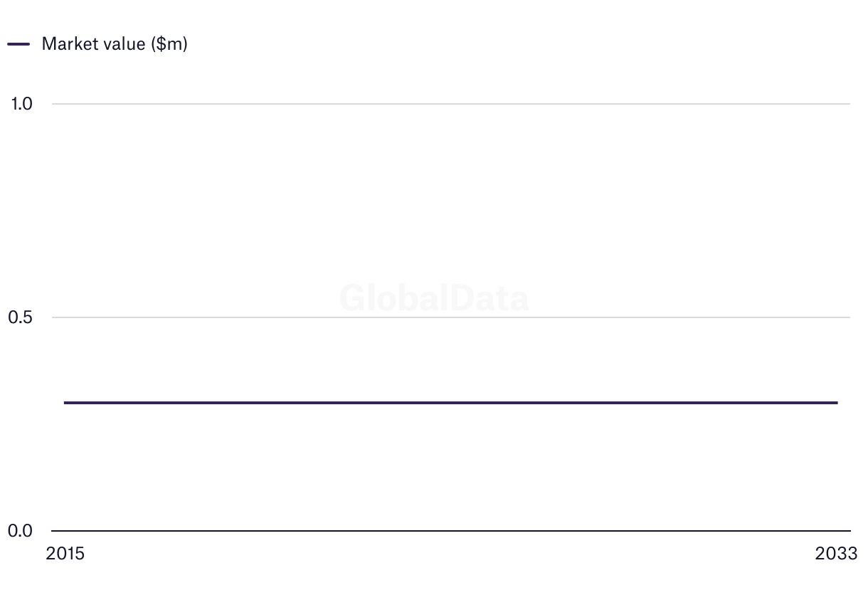Viewport: 868px width, 595px height.
Task: Click the 2015 x-axis label
Action: (65, 554)
